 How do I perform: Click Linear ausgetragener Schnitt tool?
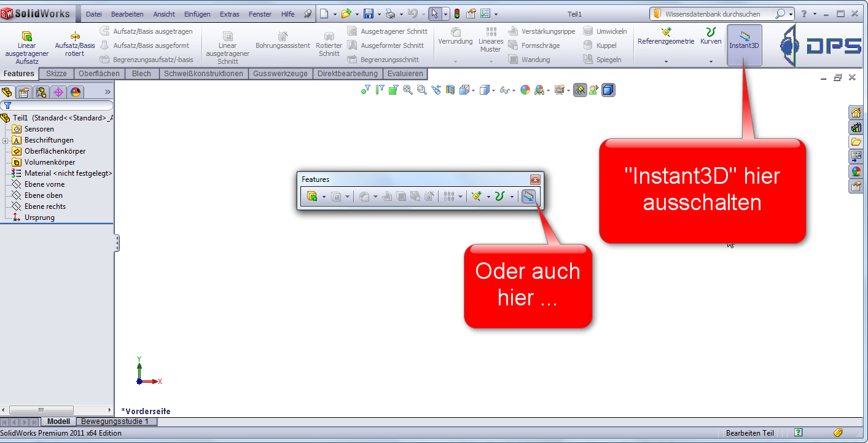point(227,48)
